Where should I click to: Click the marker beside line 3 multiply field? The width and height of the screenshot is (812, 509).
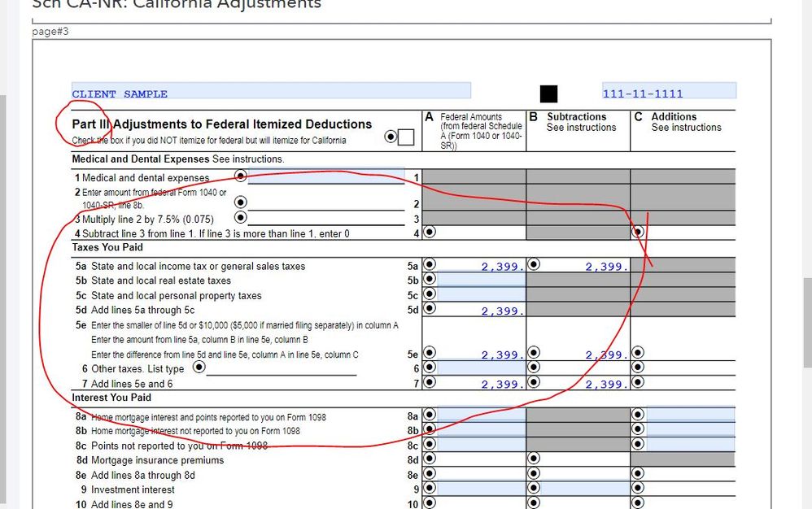(x=241, y=218)
